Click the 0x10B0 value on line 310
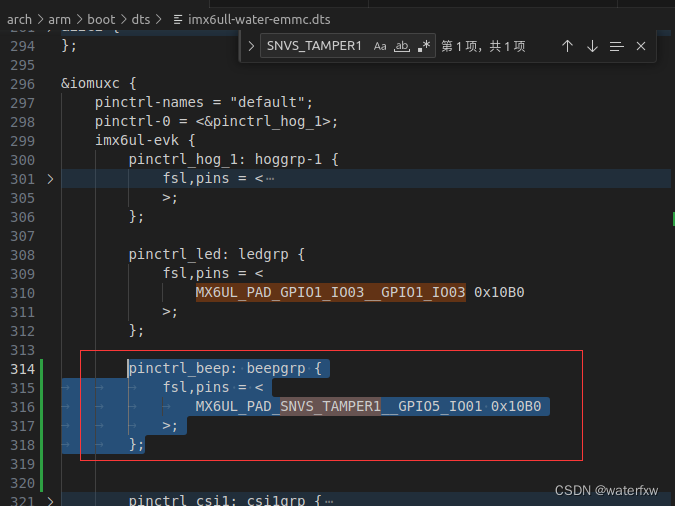 coord(499,292)
